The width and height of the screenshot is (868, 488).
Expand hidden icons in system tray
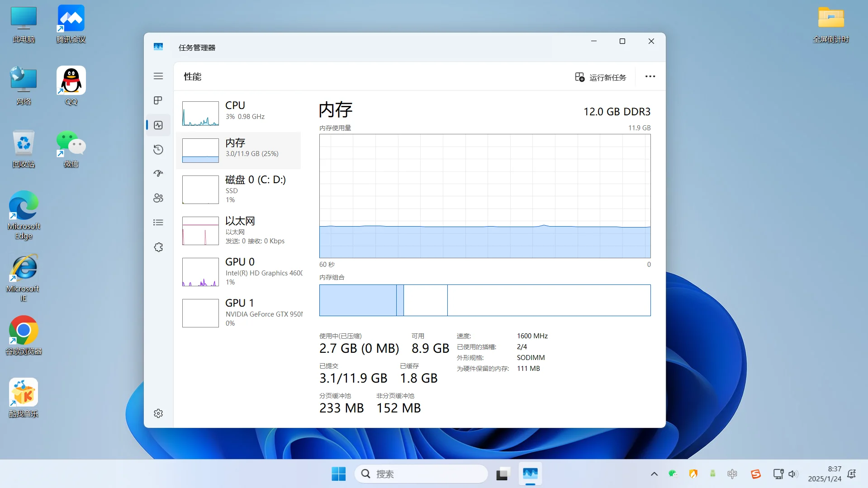click(x=654, y=474)
